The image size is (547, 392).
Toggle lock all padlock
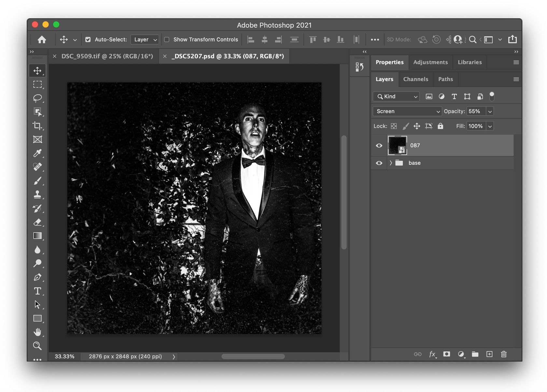(x=441, y=126)
